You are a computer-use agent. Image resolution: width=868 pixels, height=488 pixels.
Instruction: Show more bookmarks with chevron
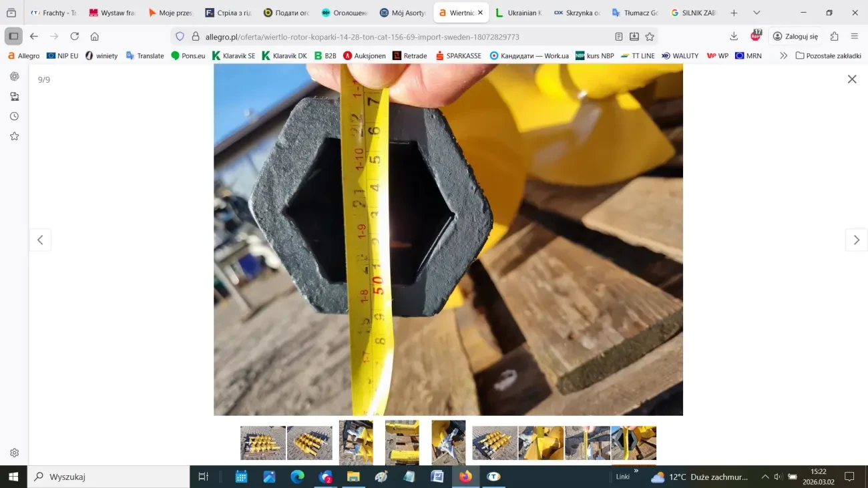click(783, 56)
